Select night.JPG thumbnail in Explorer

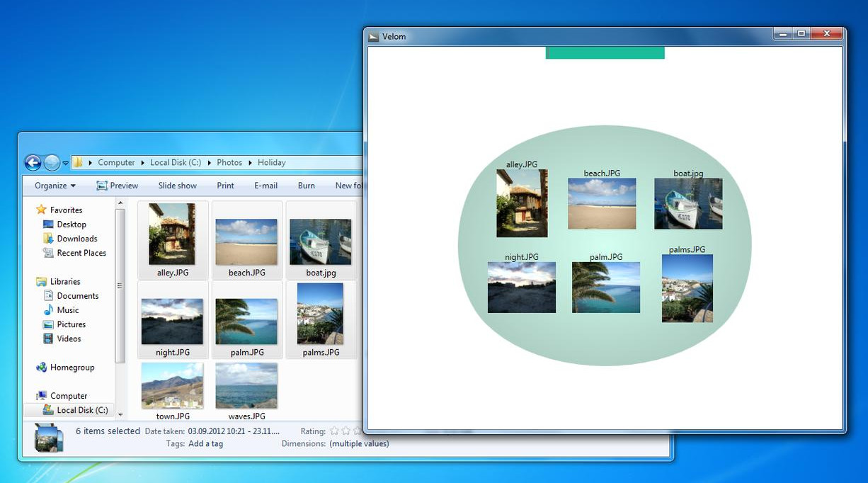(172, 322)
